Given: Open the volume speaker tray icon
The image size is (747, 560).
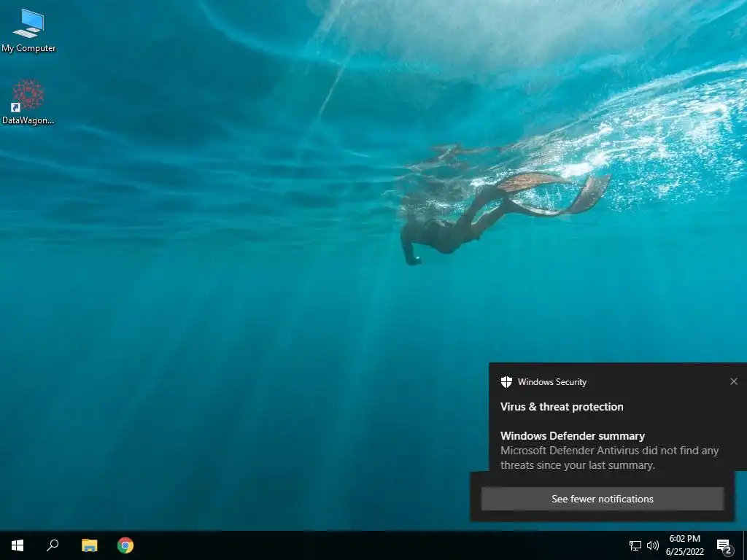Looking at the screenshot, I should [653, 545].
